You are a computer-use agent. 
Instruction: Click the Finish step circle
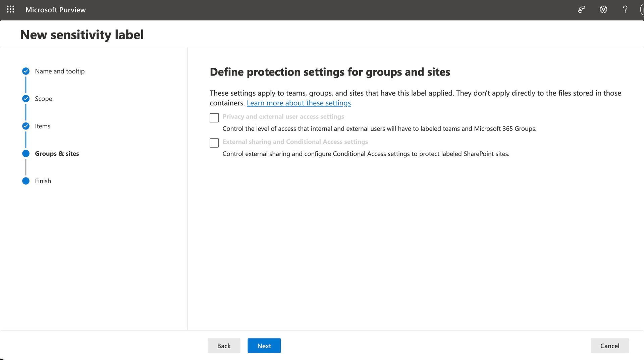pos(26,181)
